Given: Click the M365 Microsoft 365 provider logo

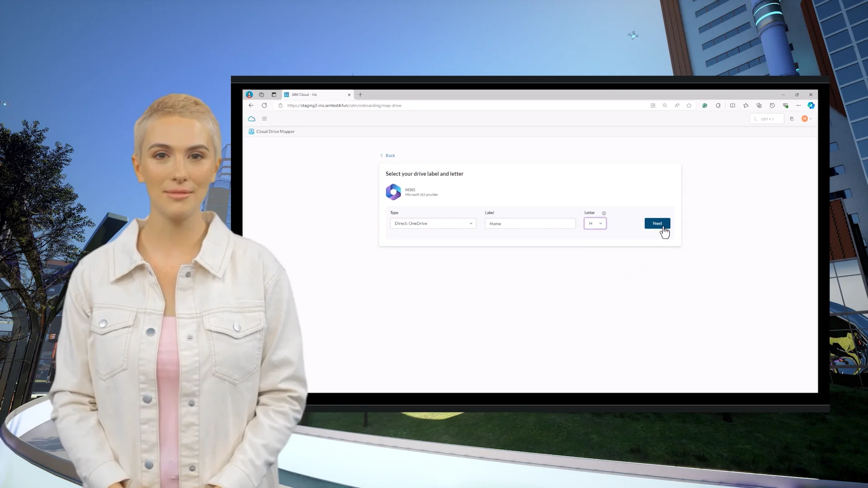Looking at the screenshot, I should click(393, 192).
